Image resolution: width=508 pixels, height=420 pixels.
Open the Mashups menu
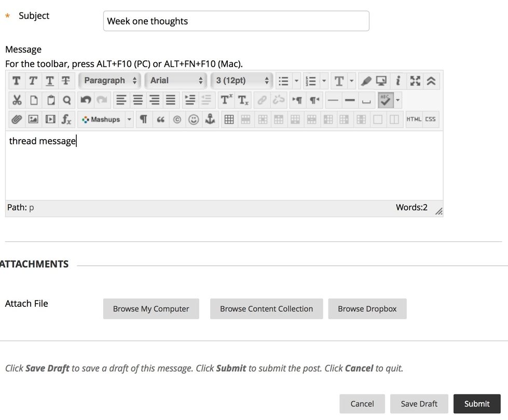(102, 119)
